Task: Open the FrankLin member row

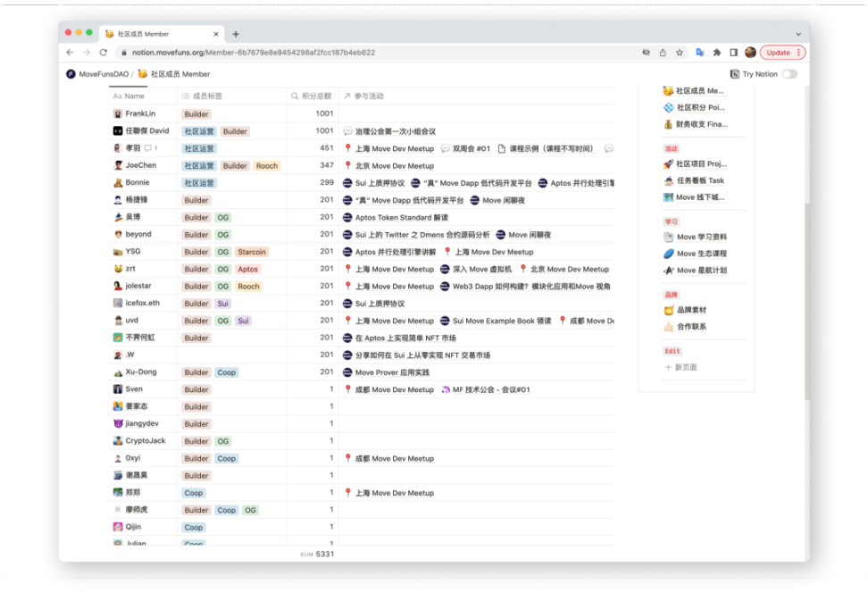Action: point(140,113)
